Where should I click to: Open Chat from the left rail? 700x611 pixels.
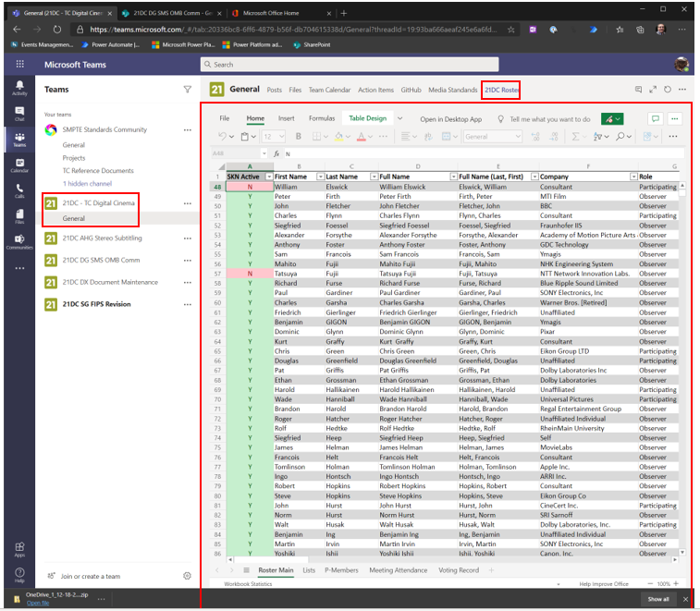[19, 113]
